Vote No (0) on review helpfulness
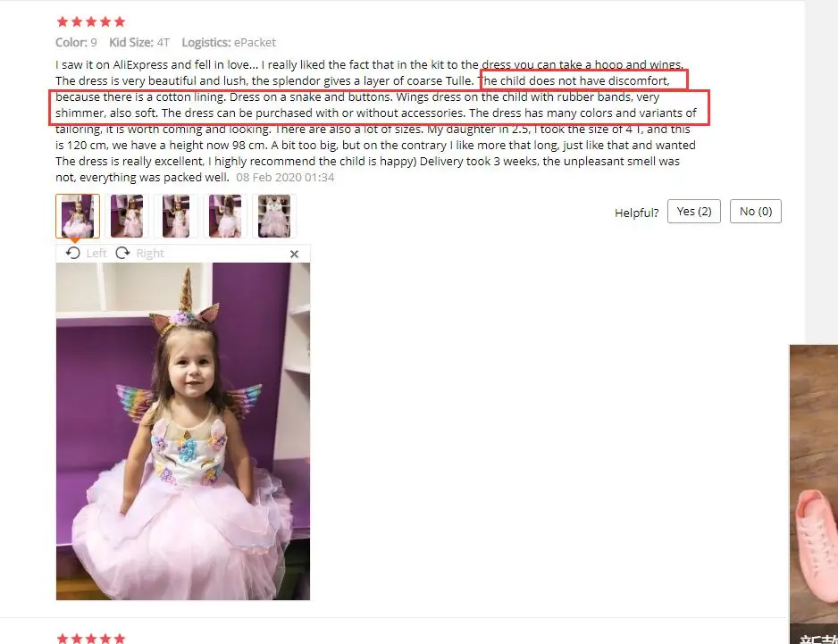Screen dimensions: 838x644 [756, 212]
